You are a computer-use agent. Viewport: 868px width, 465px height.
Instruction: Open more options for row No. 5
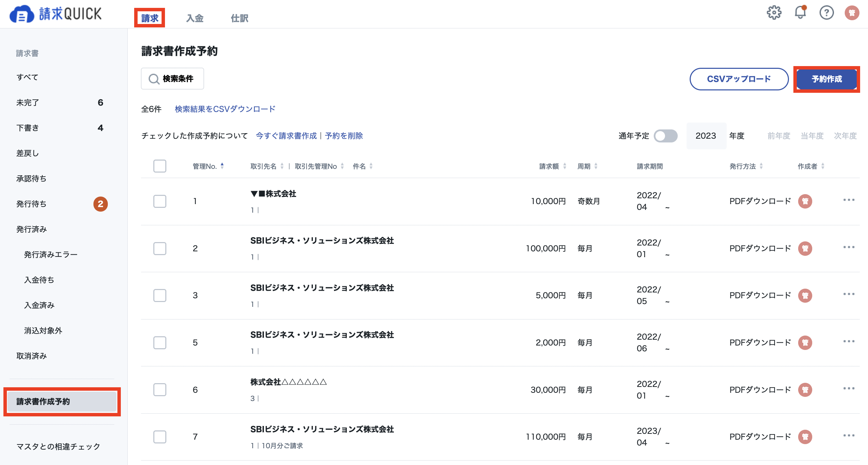849,341
